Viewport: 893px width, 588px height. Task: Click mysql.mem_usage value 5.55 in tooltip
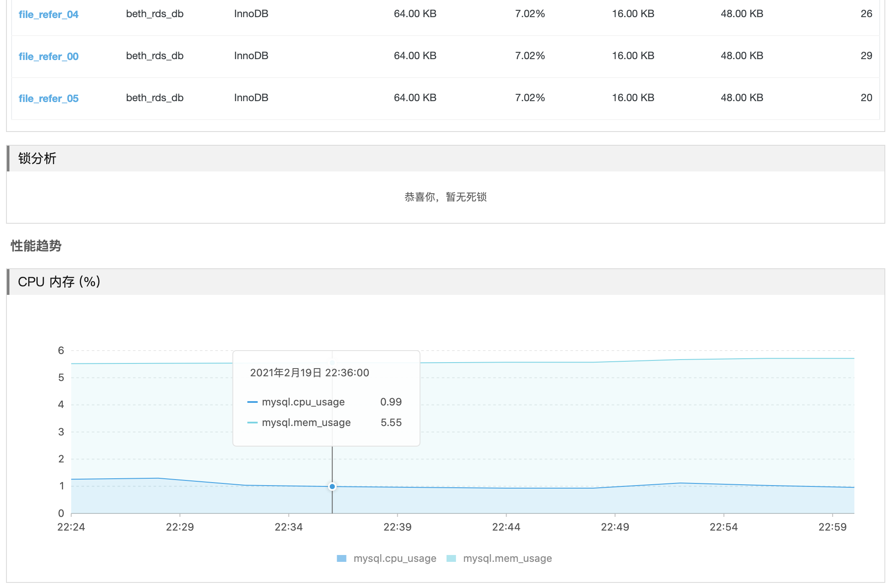391,423
